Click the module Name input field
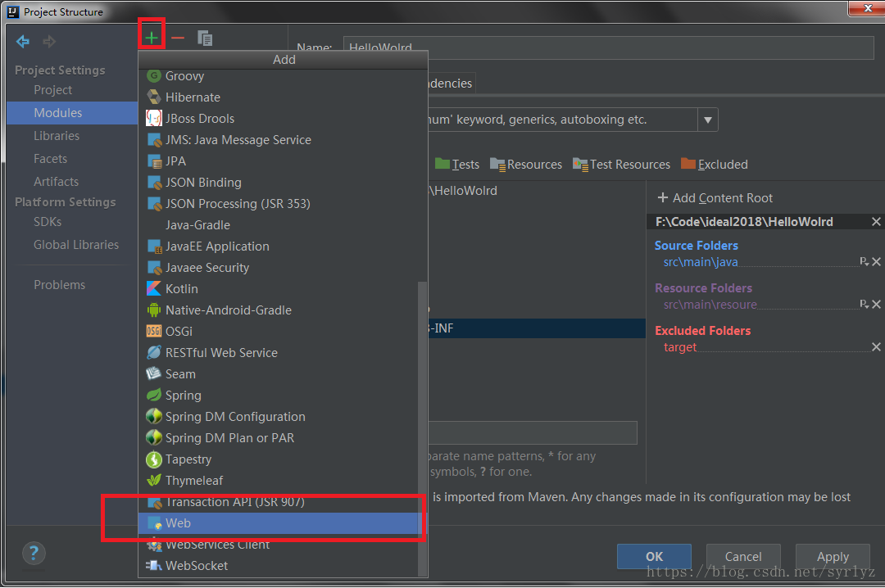The image size is (885, 588). tap(608, 47)
